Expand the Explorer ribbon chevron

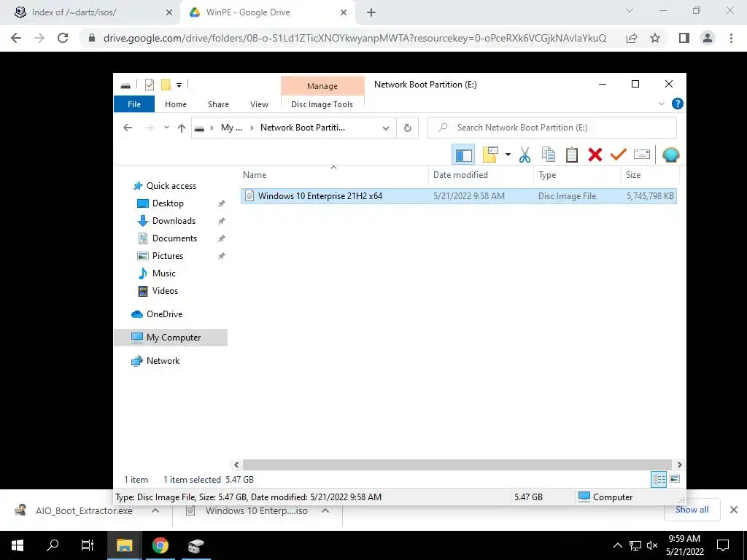661,104
